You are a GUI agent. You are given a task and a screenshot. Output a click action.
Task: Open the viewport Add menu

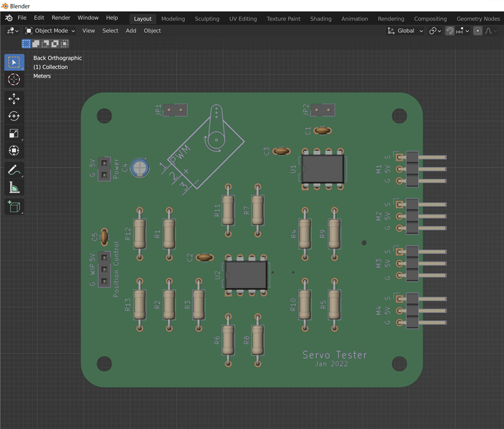coord(131,31)
